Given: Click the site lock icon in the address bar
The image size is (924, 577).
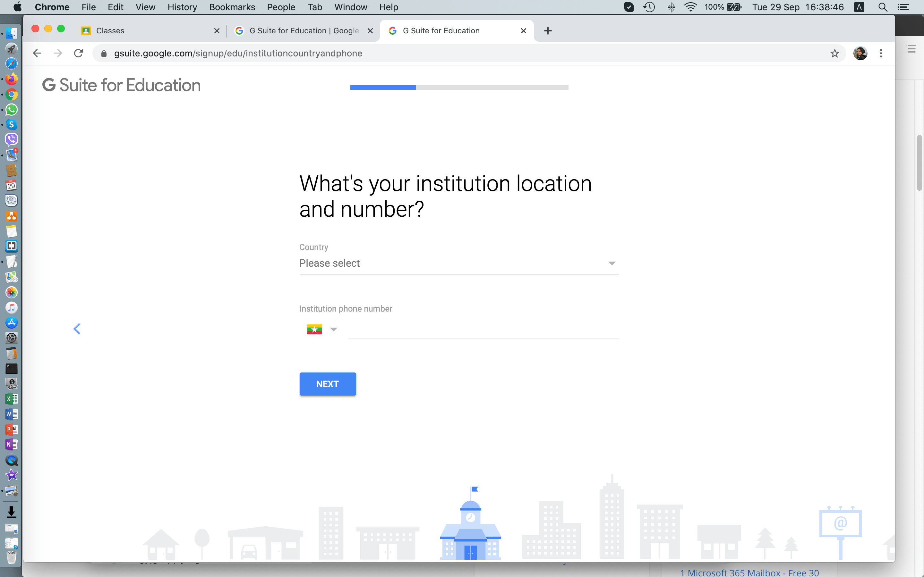Looking at the screenshot, I should [x=104, y=54].
